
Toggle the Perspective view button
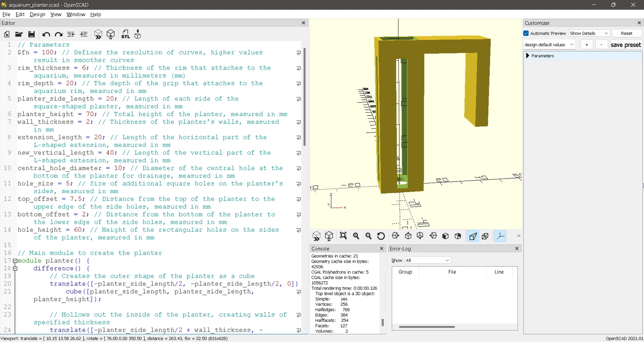point(473,236)
